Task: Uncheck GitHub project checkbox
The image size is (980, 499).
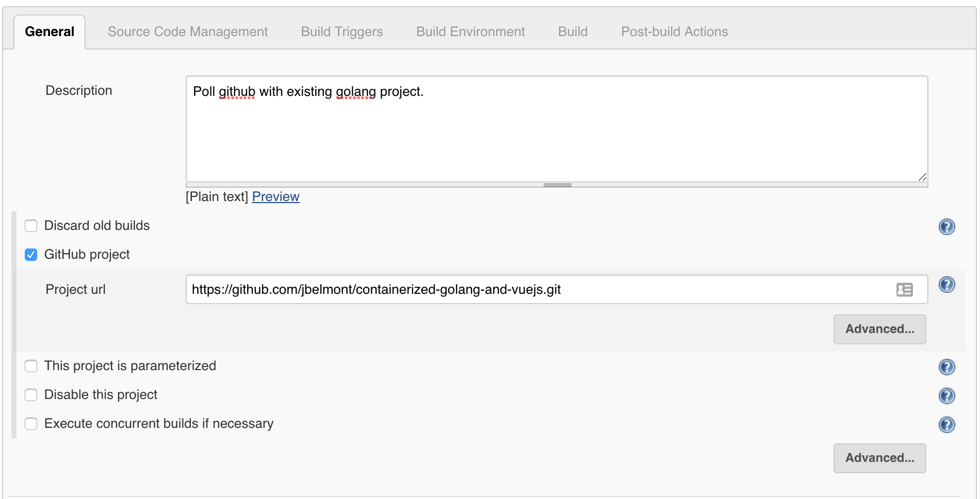Action: [x=31, y=255]
